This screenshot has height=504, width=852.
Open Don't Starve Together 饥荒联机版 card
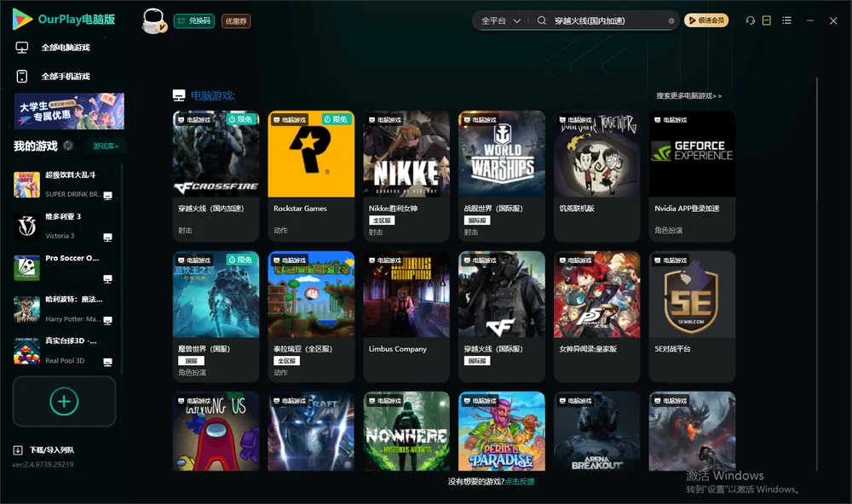pyautogui.click(x=596, y=176)
